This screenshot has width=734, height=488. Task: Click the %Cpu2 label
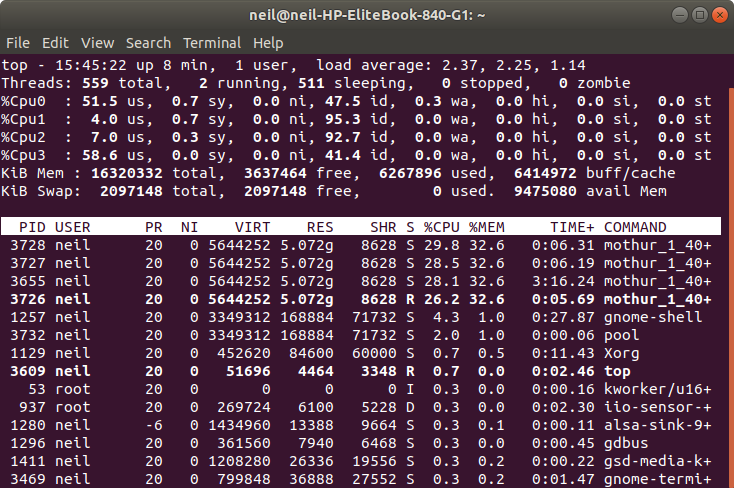point(23,137)
